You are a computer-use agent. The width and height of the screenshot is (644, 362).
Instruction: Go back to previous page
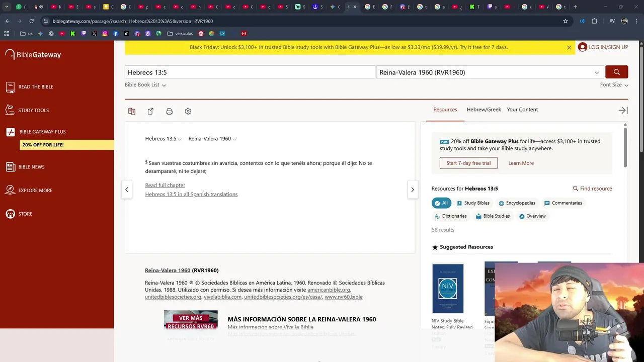pos(7,21)
